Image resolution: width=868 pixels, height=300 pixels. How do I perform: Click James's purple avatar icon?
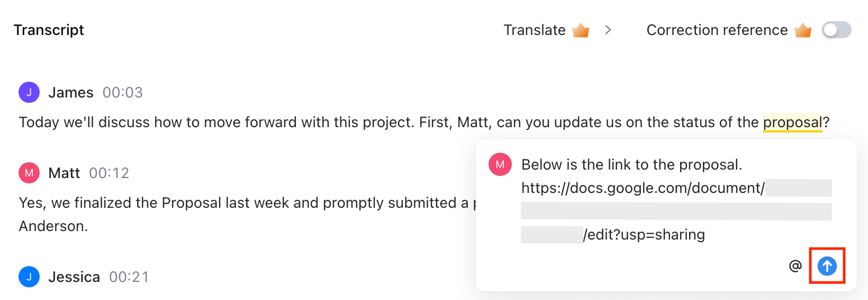coord(29,92)
